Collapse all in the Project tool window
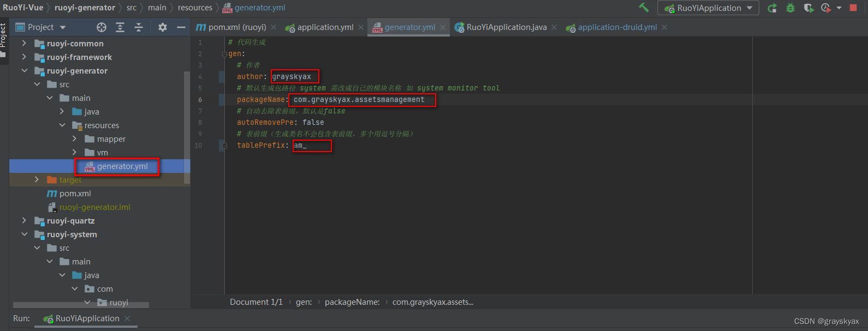The height and width of the screenshot is (331, 868). click(139, 27)
